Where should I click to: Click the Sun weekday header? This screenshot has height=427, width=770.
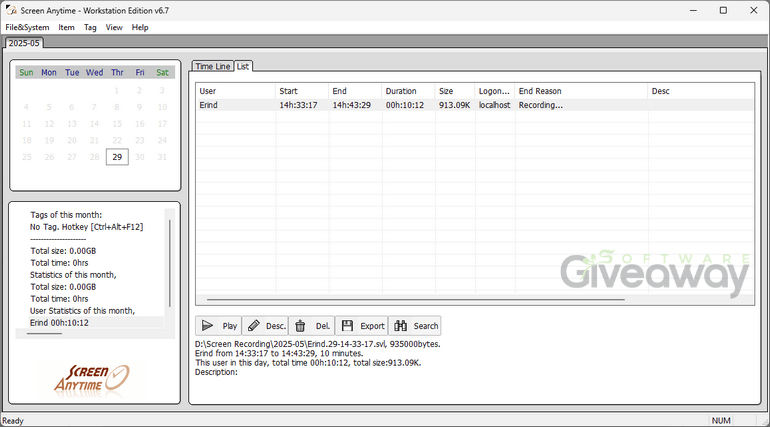[x=26, y=73]
